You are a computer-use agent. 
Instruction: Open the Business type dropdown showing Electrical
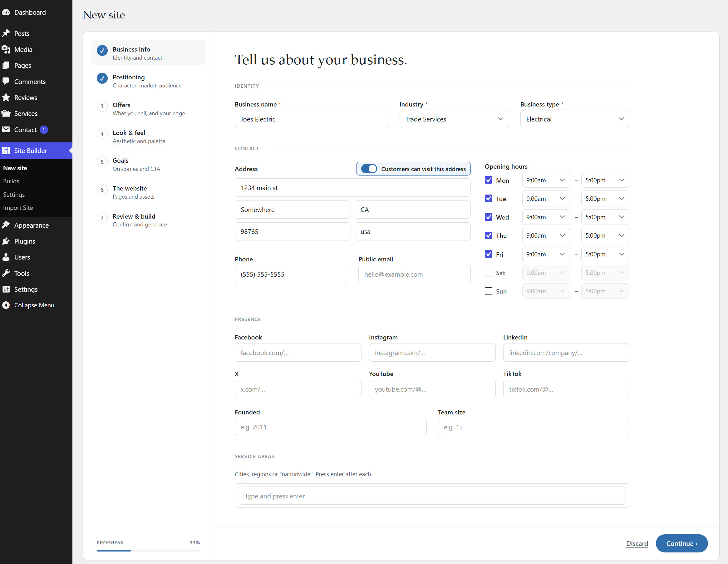pos(575,119)
